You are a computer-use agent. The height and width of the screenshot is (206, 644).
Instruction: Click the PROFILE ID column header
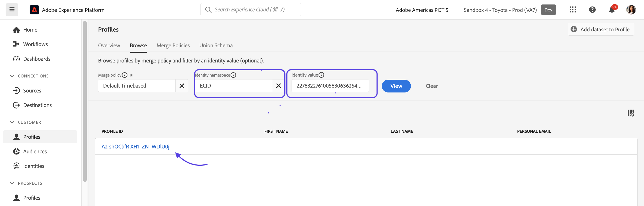pyautogui.click(x=112, y=131)
